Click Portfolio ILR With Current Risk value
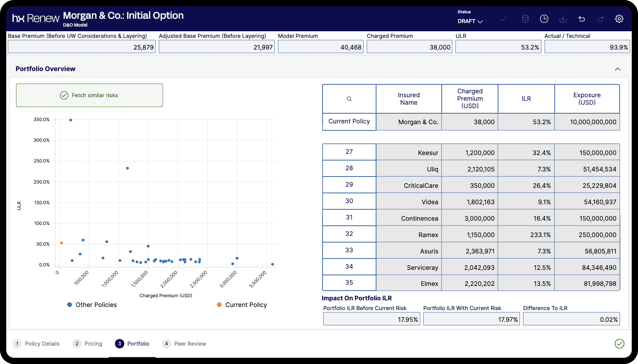 [471, 319]
